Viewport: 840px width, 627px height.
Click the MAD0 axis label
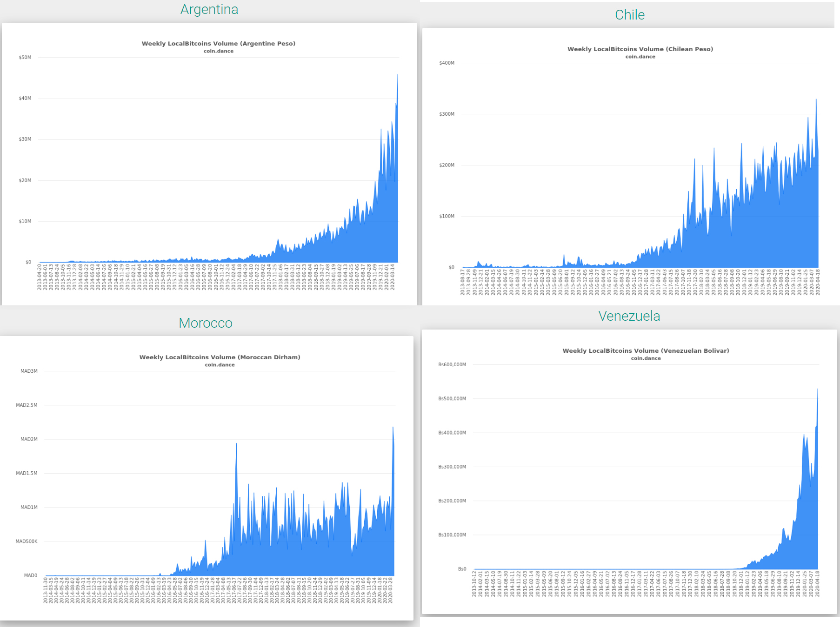coord(31,575)
